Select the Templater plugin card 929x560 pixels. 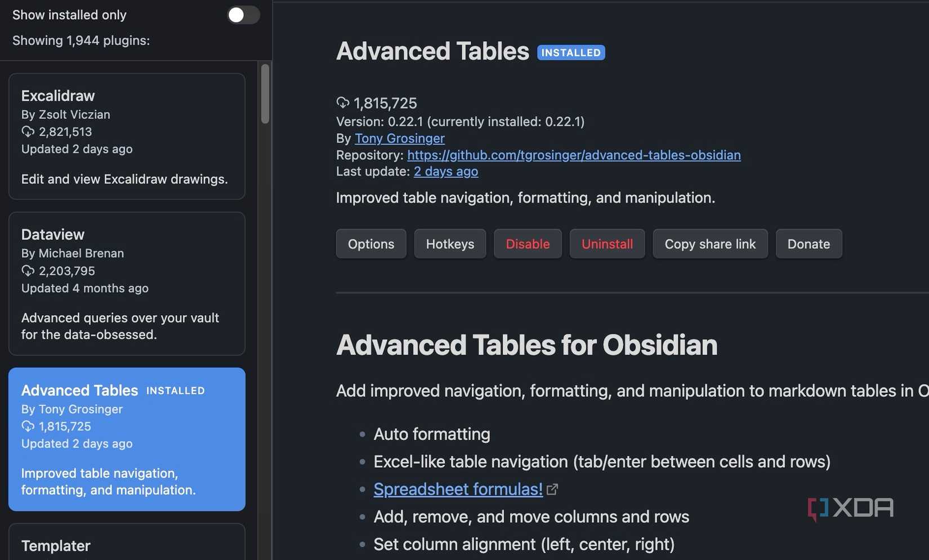pyautogui.click(x=127, y=544)
